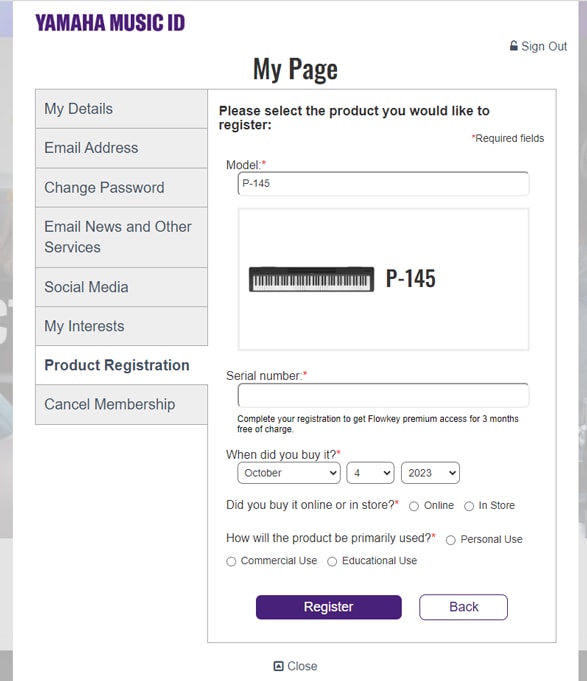This screenshot has height=681, width=587.
Task: Select the Online purchase radio button
Action: (x=414, y=506)
